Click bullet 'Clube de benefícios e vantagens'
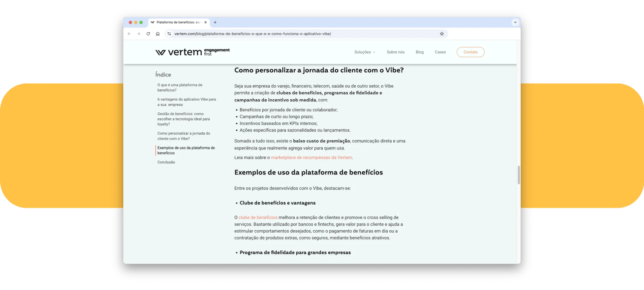The image size is (644, 290). coord(277,203)
